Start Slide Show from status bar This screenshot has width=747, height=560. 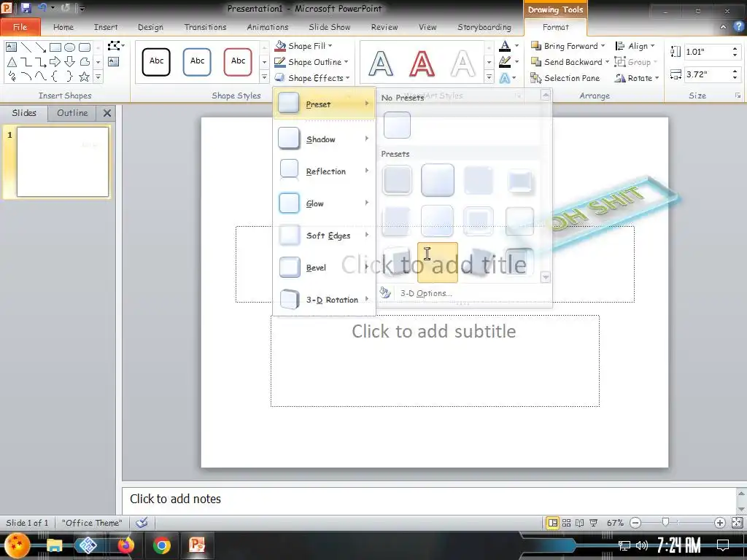click(x=594, y=523)
